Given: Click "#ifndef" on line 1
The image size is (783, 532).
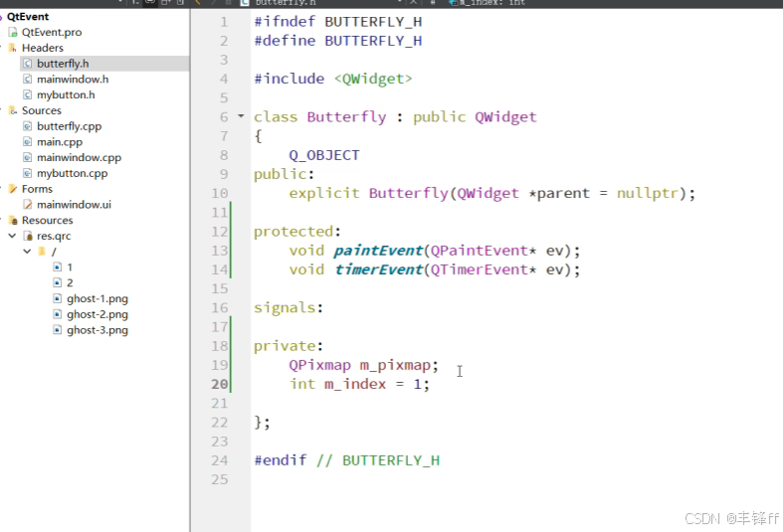Looking at the screenshot, I should point(285,22).
